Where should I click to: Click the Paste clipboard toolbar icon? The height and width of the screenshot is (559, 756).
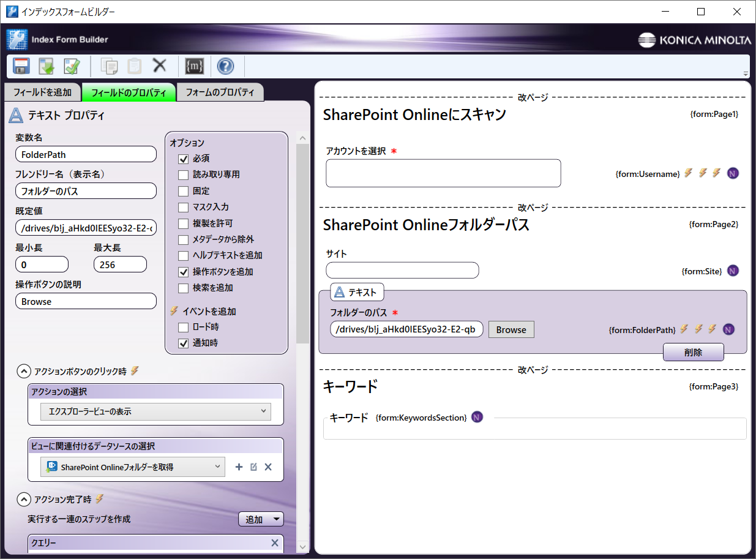(x=134, y=66)
